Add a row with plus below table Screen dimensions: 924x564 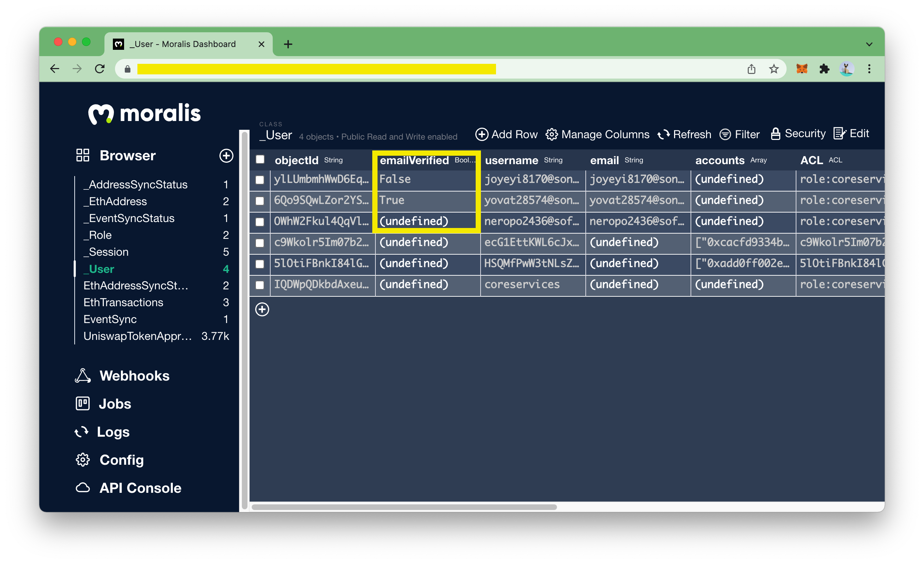click(262, 310)
